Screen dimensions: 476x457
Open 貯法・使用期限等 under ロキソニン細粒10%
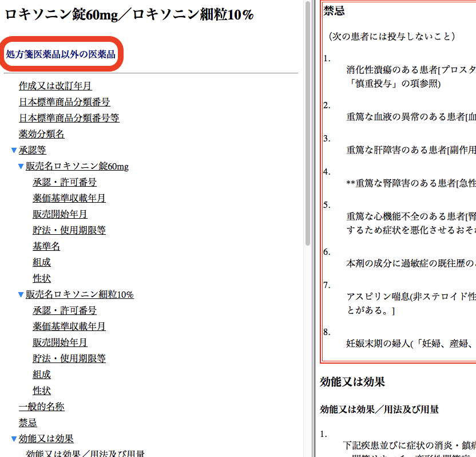(69, 358)
